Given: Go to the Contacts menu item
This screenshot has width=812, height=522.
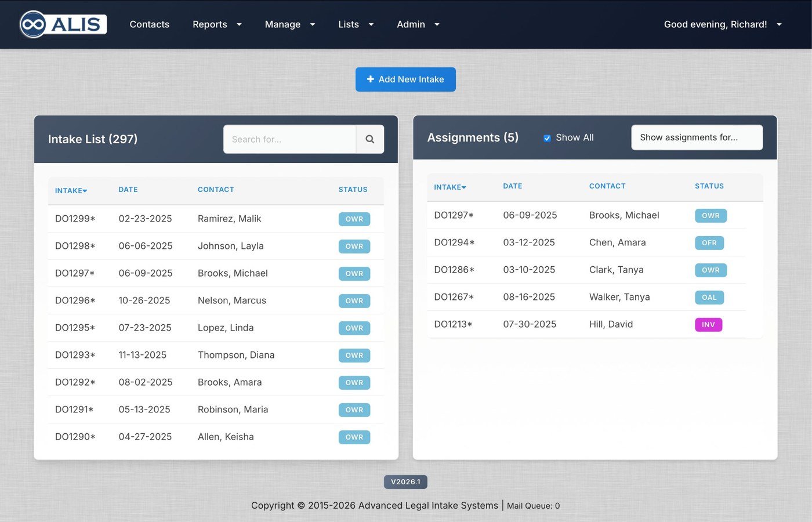Looking at the screenshot, I should coord(149,24).
